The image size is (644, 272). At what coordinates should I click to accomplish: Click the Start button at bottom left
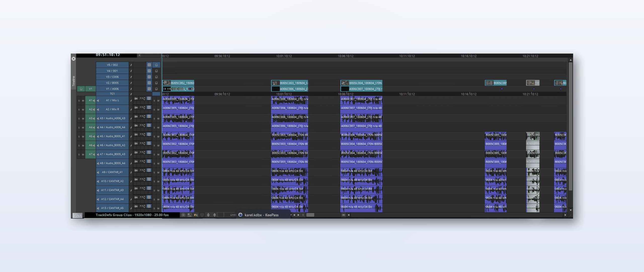77,215
